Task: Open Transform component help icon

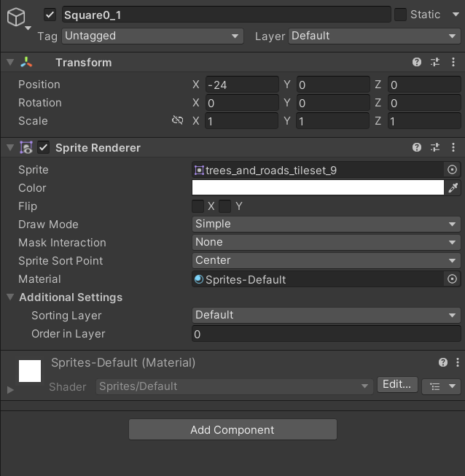Action: 417,62
